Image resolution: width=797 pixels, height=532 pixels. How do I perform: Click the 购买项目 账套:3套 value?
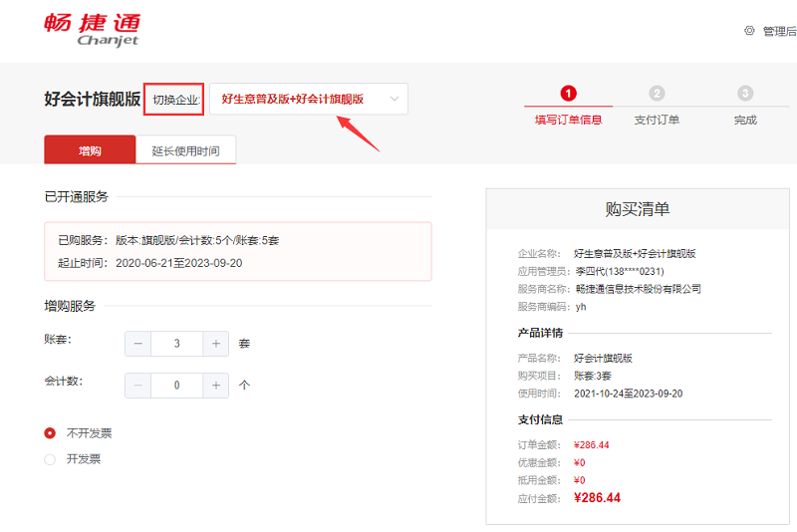tap(593, 376)
